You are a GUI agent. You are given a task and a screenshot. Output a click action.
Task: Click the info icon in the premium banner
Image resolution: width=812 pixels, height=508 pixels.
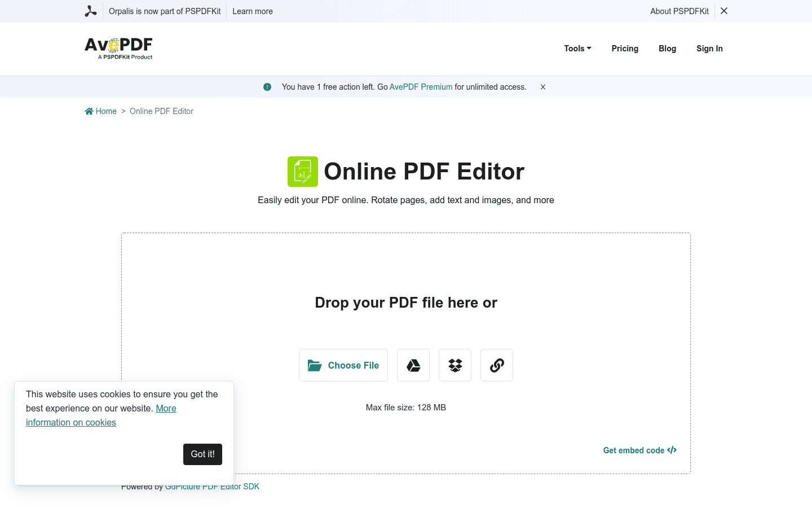click(267, 86)
